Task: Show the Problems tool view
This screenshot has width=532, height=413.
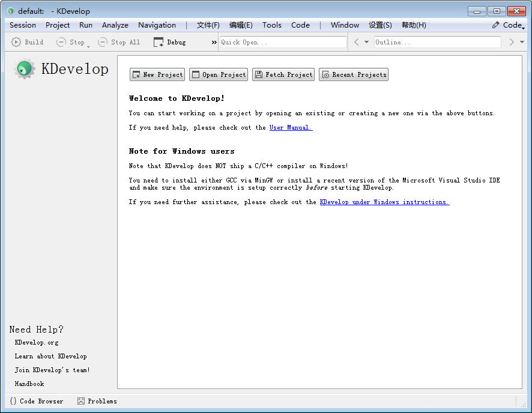Action: (97, 401)
